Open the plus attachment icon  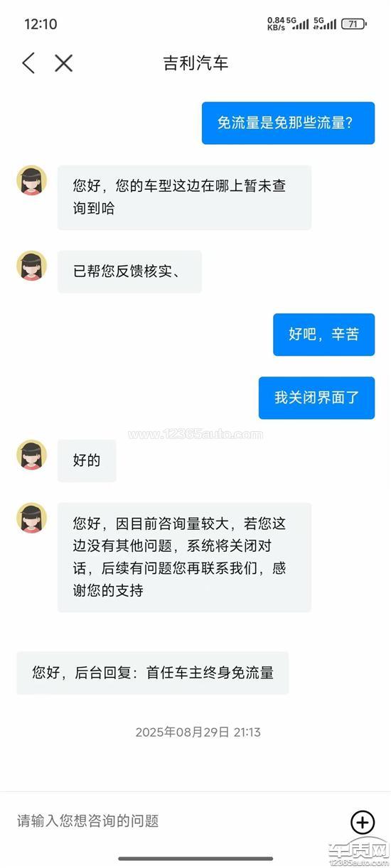pyautogui.click(x=363, y=822)
